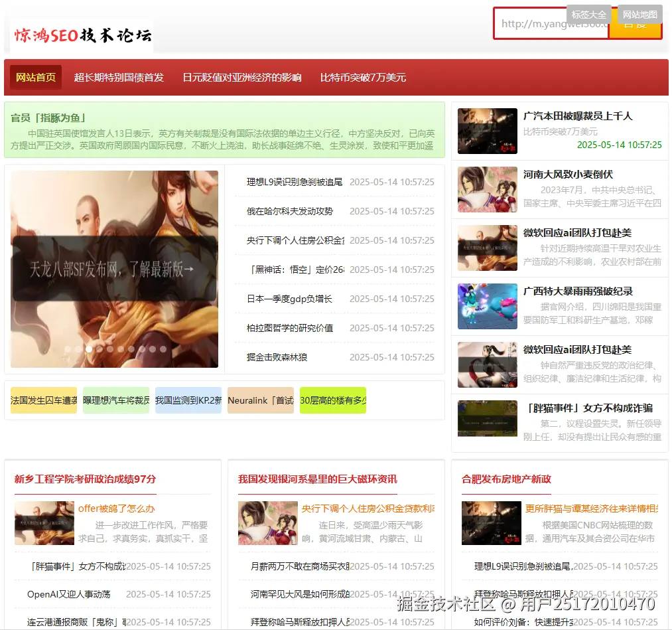
Task: Open 柏拉图哲学的研究价值 article
Action: pos(290,328)
